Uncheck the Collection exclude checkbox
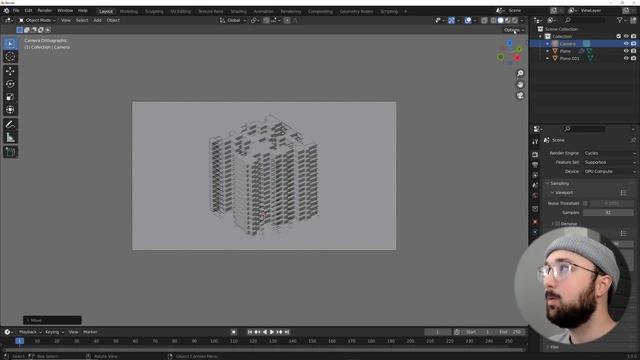 619,36
